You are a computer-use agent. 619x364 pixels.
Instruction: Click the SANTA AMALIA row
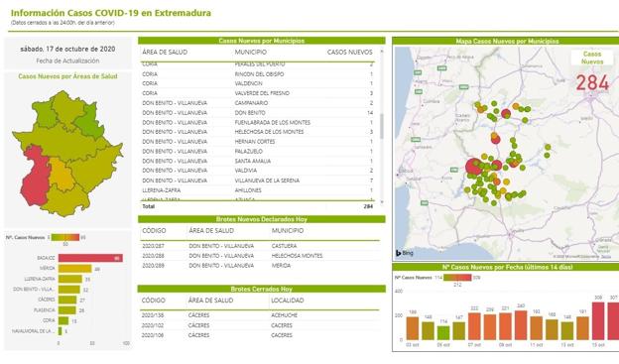tap(258, 161)
